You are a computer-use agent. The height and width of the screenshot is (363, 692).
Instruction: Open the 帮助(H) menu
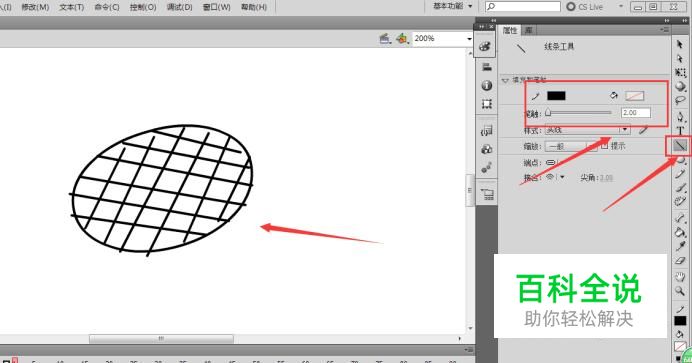click(x=254, y=7)
